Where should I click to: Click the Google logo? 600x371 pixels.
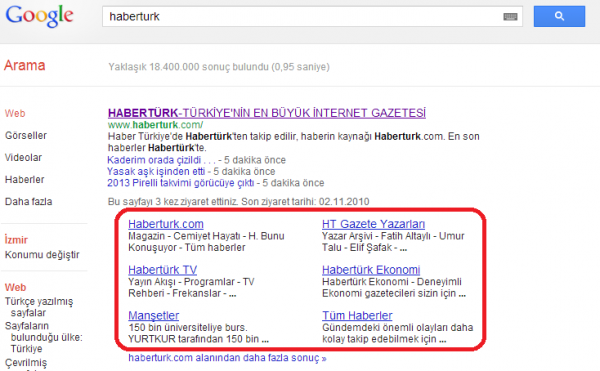coord(39,16)
